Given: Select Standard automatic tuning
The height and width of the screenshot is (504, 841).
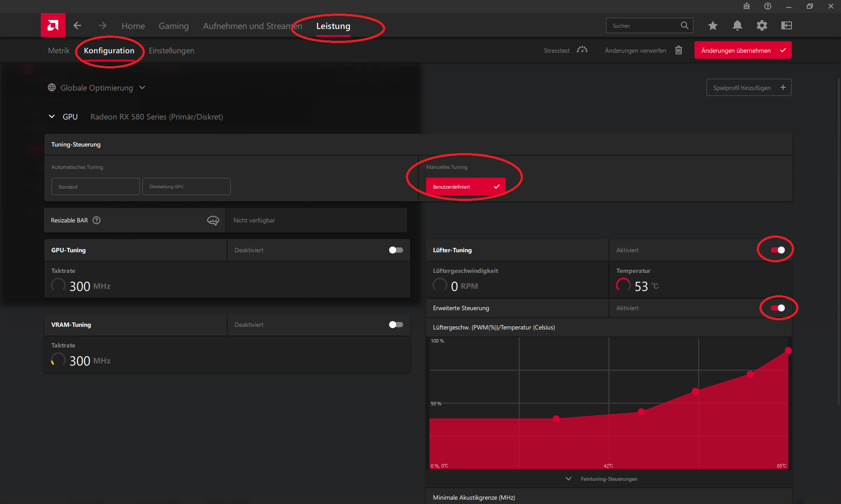Looking at the screenshot, I should point(96,186).
